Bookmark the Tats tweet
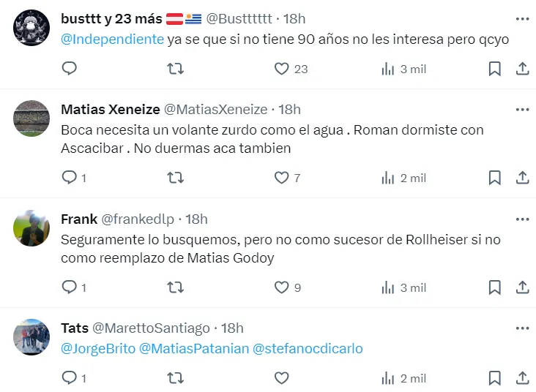Screen dimensions: 536x392 (x=495, y=378)
